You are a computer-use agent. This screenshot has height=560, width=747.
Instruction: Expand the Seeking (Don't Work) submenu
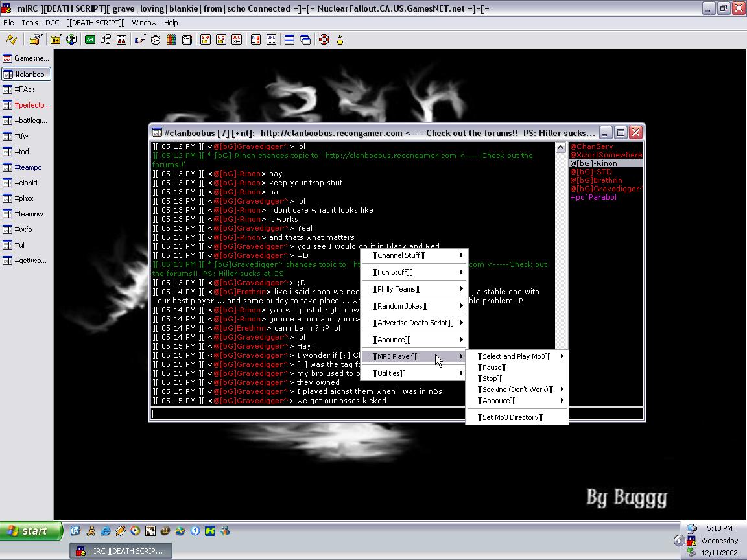click(x=516, y=390)
